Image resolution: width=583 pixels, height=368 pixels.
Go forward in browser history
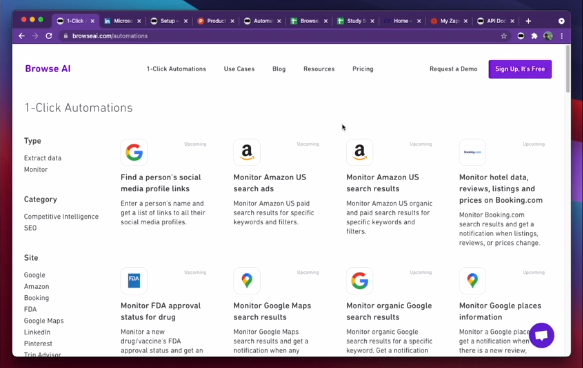(x=35, y=36)
